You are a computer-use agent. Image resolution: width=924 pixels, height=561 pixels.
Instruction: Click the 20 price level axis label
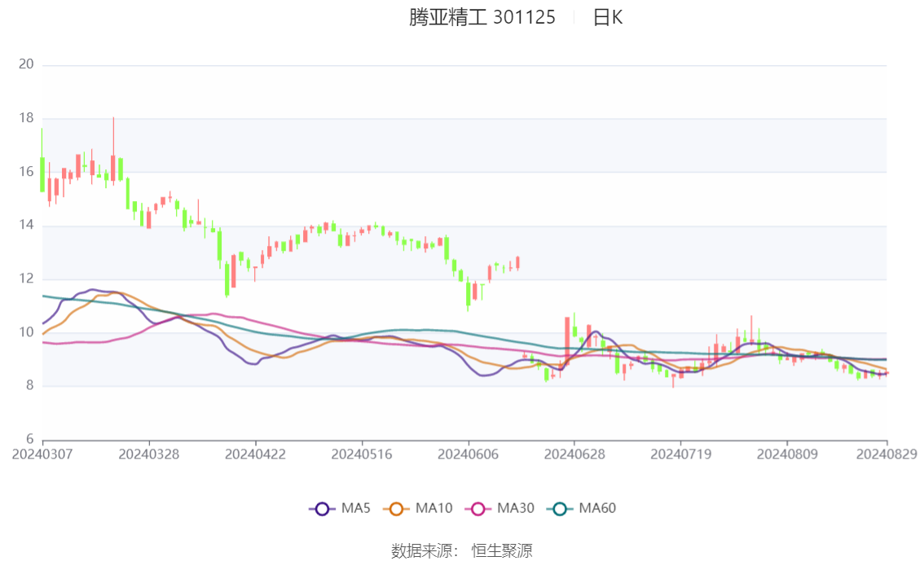click(x=26, y=64)
